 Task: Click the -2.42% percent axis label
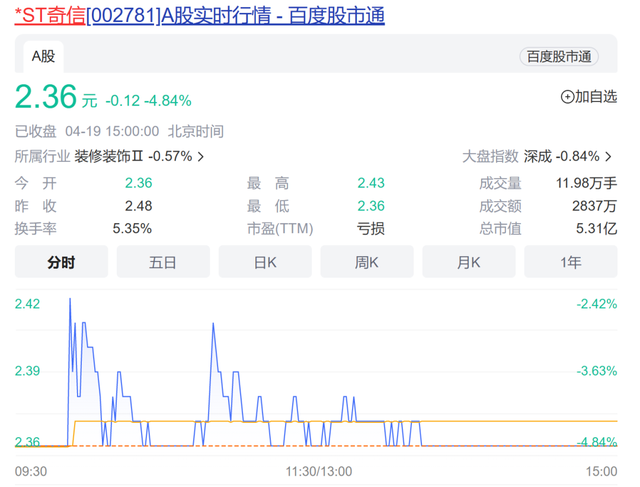click(x=597, y=304)
